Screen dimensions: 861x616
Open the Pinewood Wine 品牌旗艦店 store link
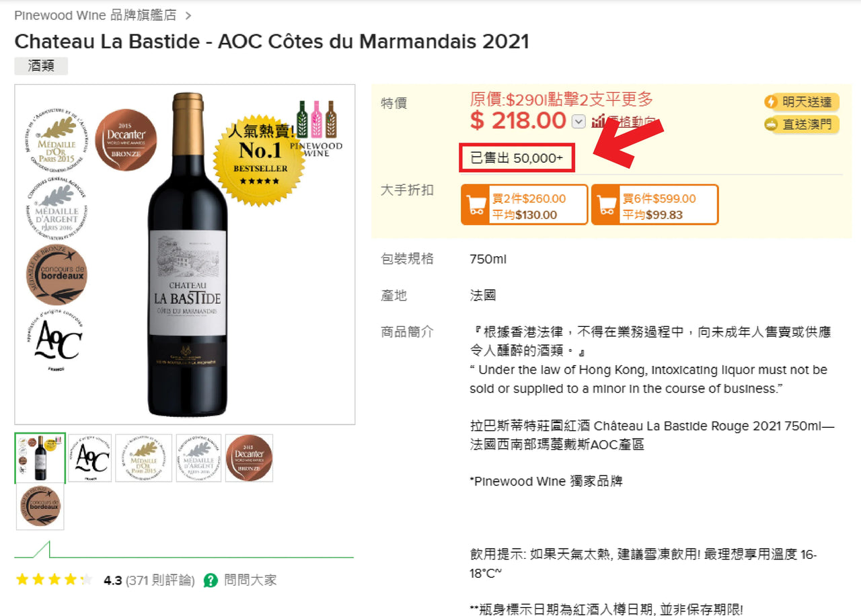(95, 15)
